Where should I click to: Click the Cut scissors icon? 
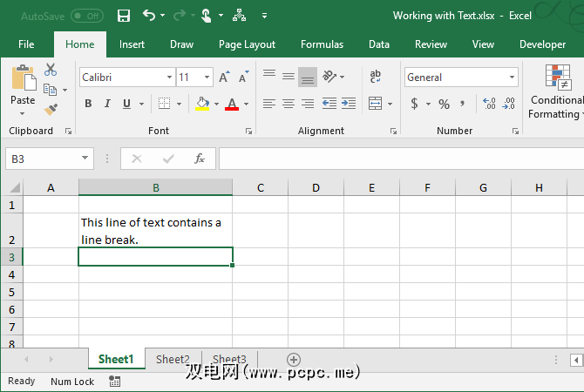[x=51, y=71]
